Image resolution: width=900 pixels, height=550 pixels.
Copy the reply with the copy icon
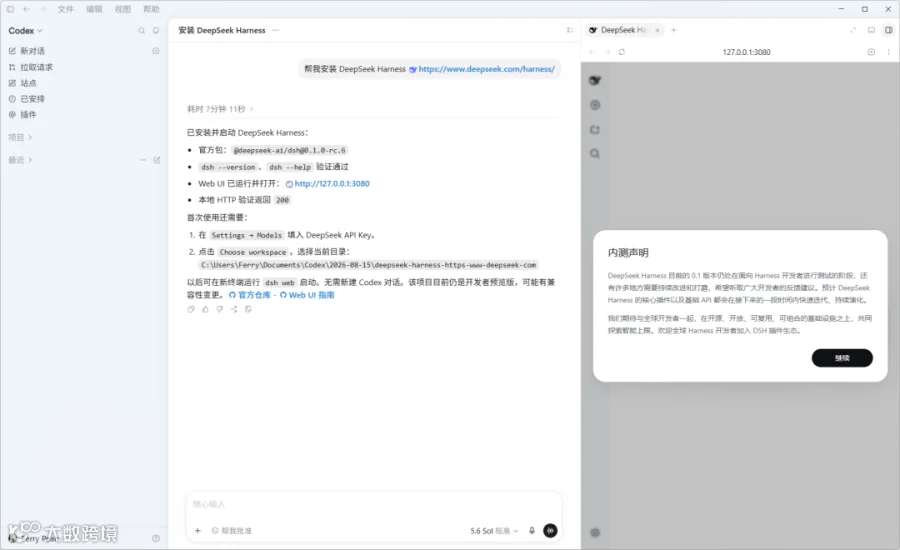191,309
